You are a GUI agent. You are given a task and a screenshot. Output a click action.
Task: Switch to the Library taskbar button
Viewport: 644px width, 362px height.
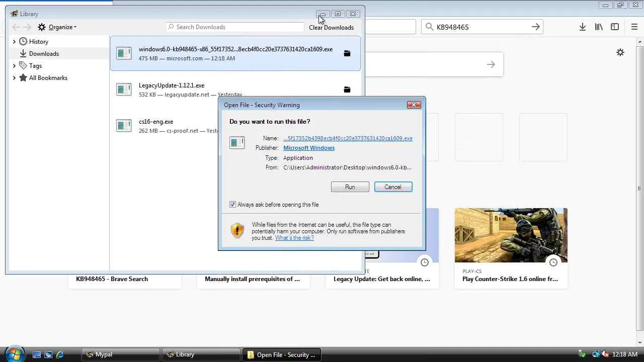point(201,354)
